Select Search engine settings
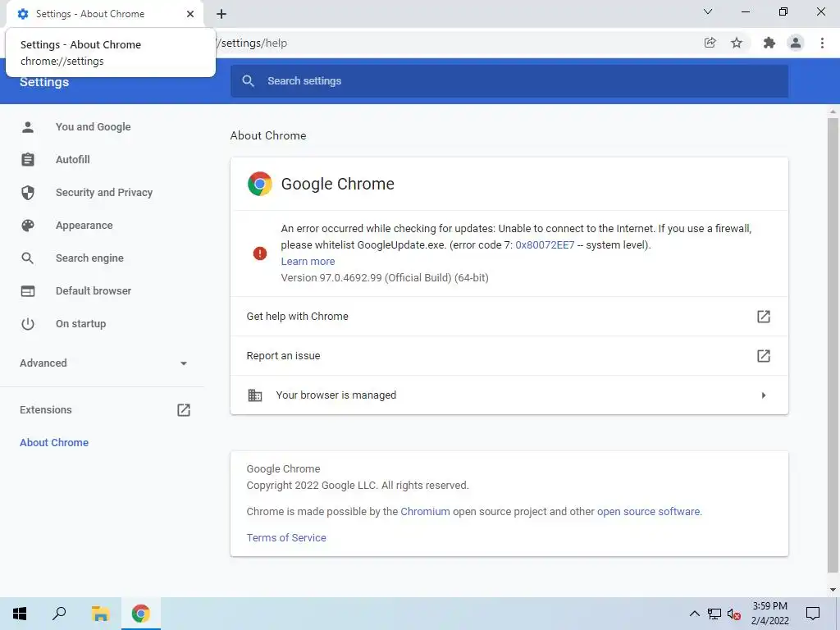The height and width of the screenshot is (630, 840). [x=89, y=258]
